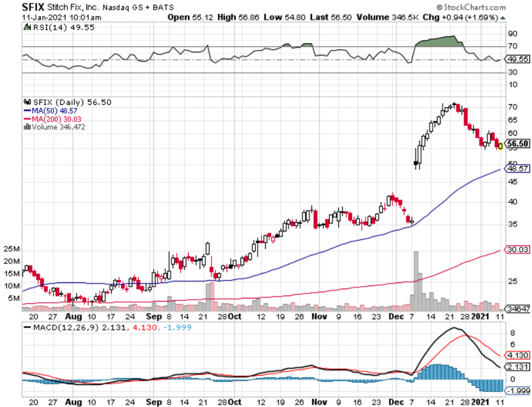The height and width of the screenshot is (407, 532).
Task: Click the green up-arrow next to Chg
Action: [x=502, y=18]
